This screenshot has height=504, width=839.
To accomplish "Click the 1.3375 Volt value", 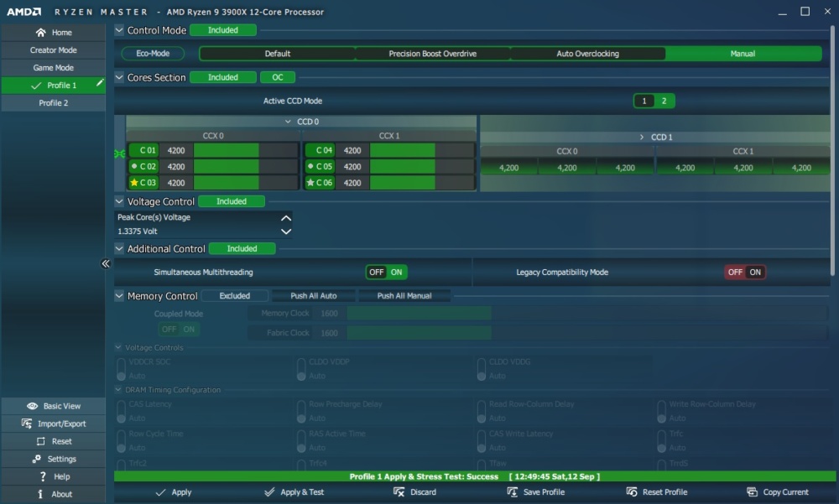I will pyautogui.click(x=138, y=231).
